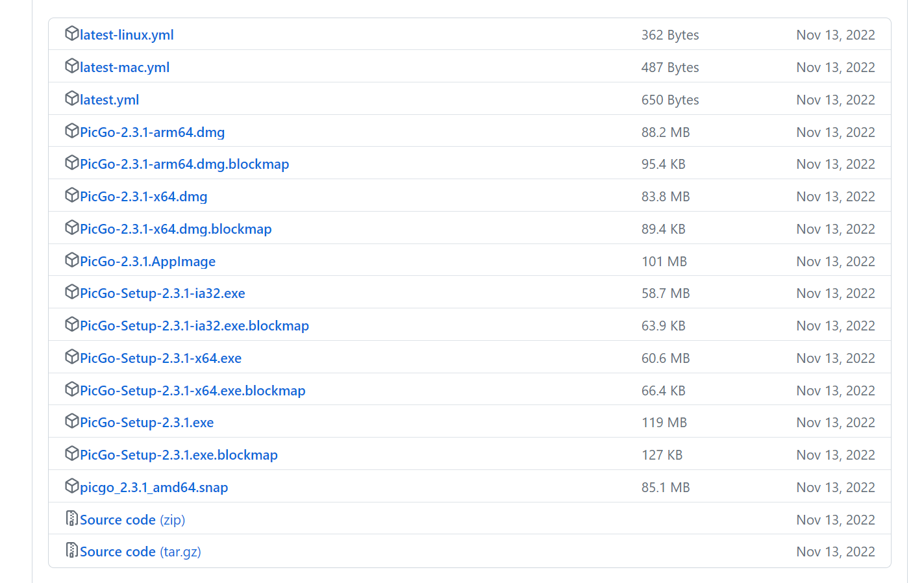924x583 pixels.
Task: Click the zip file icon beside Source code (tar.gz)
Action: [x=72, y=550]
